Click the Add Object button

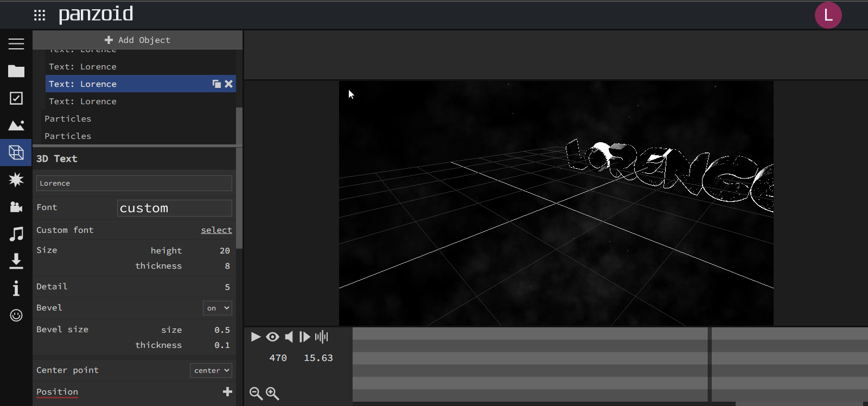[137, 40]
